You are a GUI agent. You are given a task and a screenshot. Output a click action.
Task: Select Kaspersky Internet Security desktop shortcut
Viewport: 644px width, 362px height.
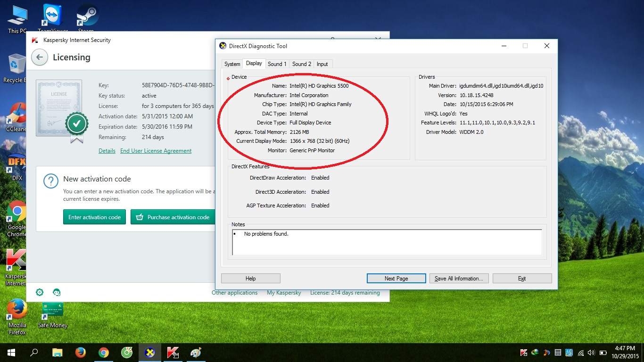click(16, 268)
